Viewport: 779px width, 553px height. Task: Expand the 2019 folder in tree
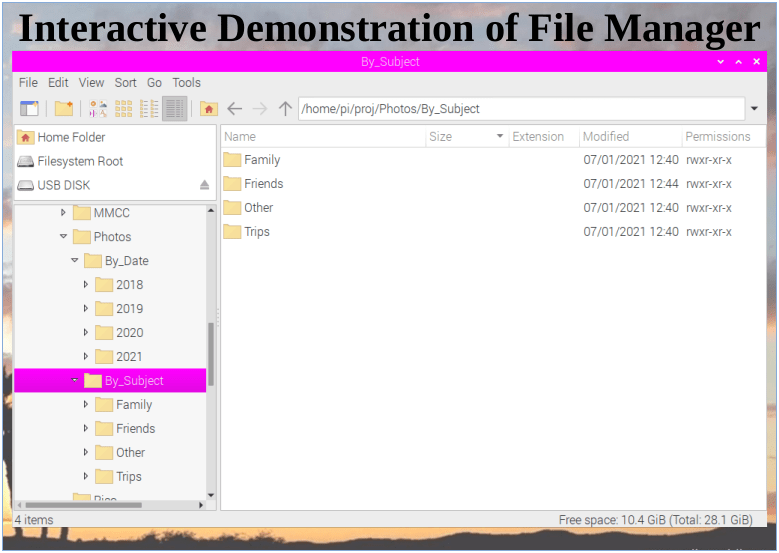coord(86,309)
